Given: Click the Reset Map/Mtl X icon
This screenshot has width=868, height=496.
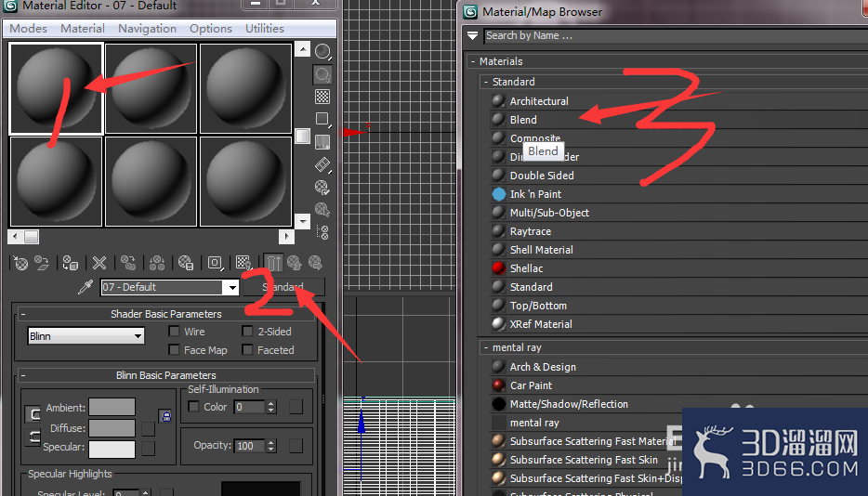Looking at the screenshot, I should click(99, 263).
